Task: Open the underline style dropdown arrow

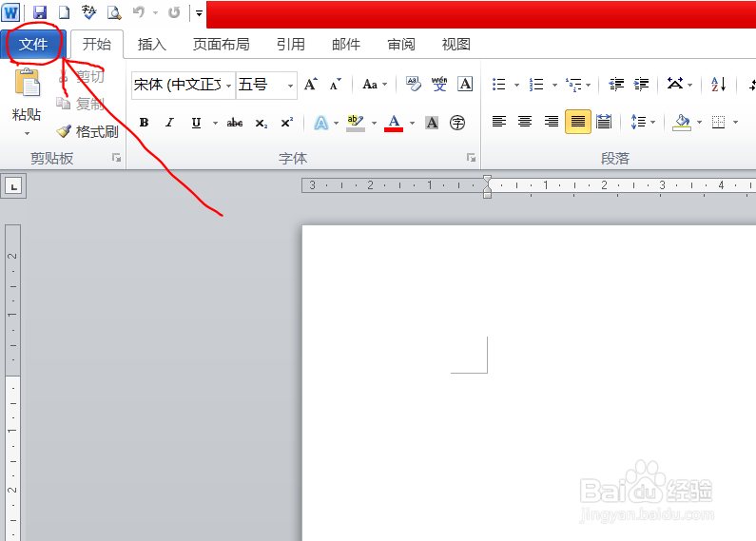Action: click(x=215, y=123)
